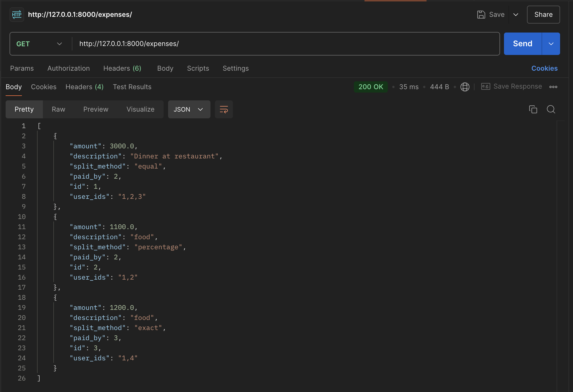The height and width of the screenshot is (392, 573).
Task: Click the Save floppy disk icon
Action: pyautogui.click(x=481, y=15)
